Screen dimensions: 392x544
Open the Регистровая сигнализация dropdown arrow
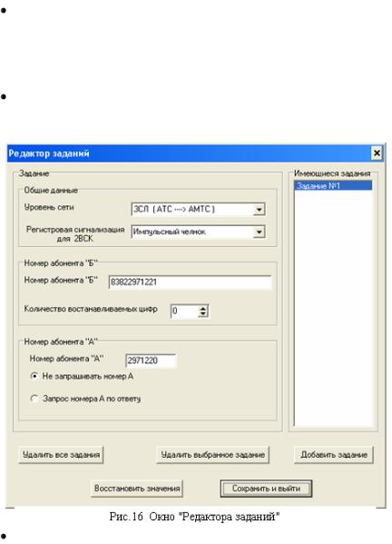[259, 232]
